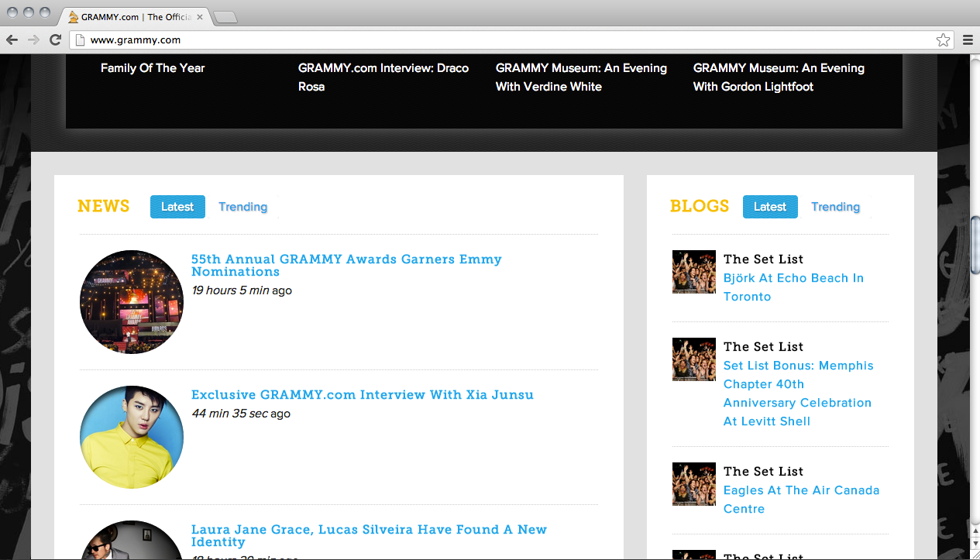Keep NEWS filter set to Latest

click(x=177, y=207)
